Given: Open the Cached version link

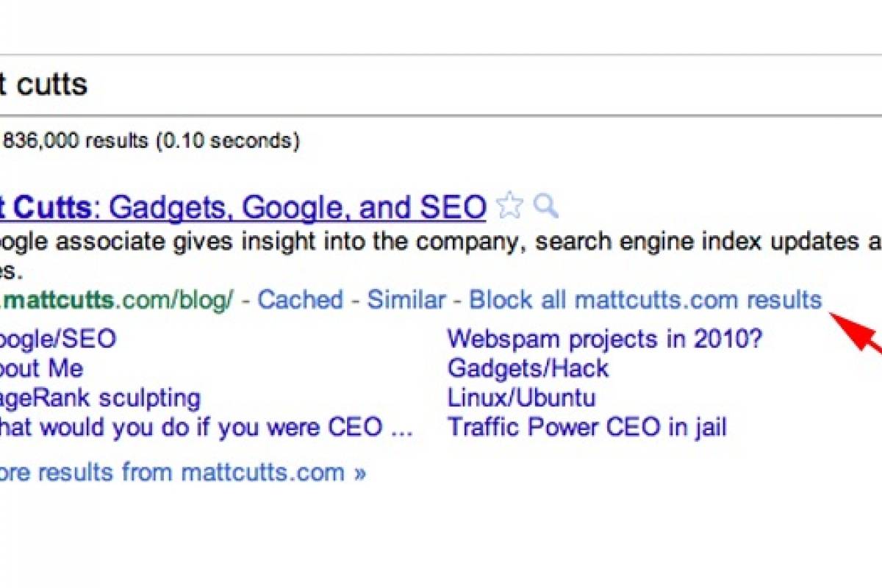Looking at the screenshot, I should [301, 300].
